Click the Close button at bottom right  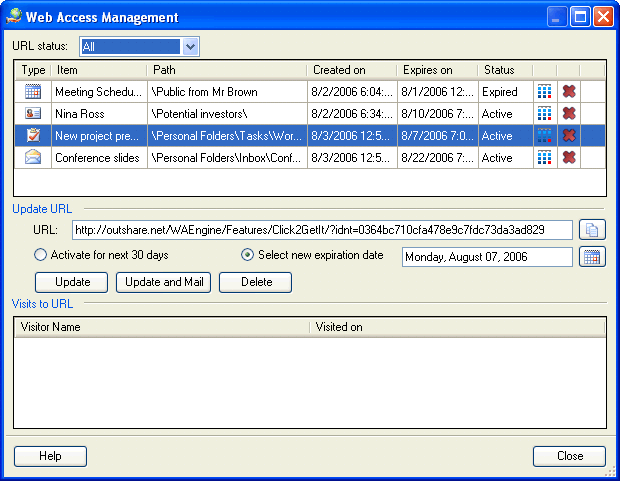[569, 456]
